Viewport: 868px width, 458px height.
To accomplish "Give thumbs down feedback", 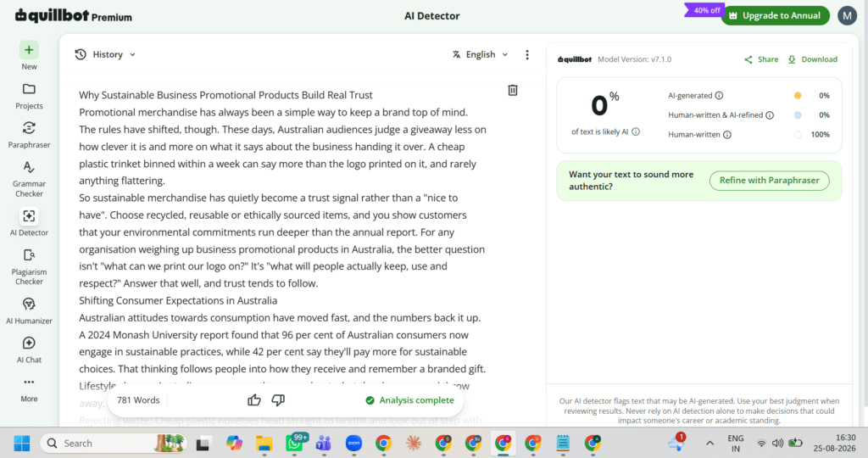I will click(x=278, y=399).
